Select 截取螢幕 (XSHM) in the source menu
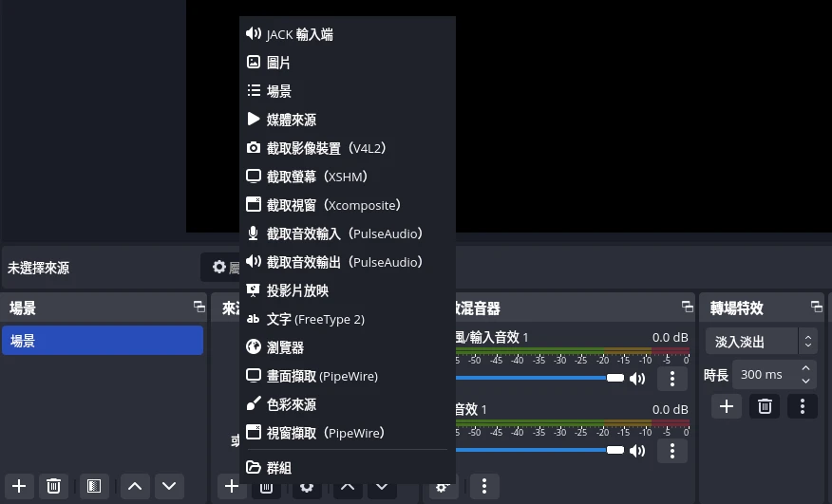The image size is (832, 504). [x=316, y=177]
